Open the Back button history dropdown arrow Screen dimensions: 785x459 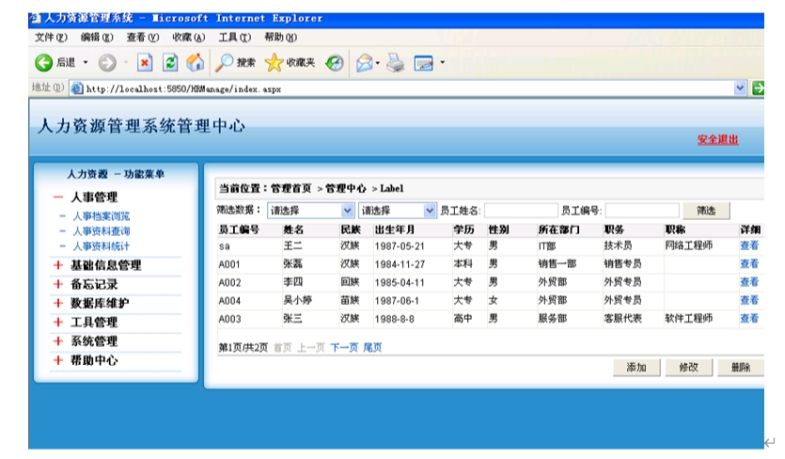click(x=86, y=63)
